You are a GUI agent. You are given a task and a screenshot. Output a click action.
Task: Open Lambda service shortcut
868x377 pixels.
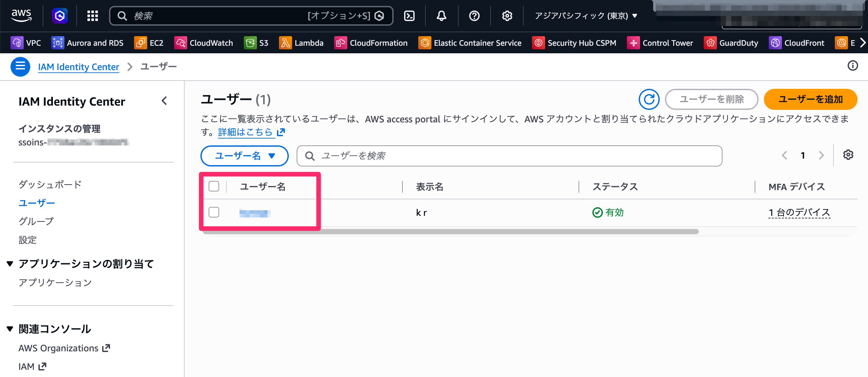pyautogui.click(x=301, y=43)
